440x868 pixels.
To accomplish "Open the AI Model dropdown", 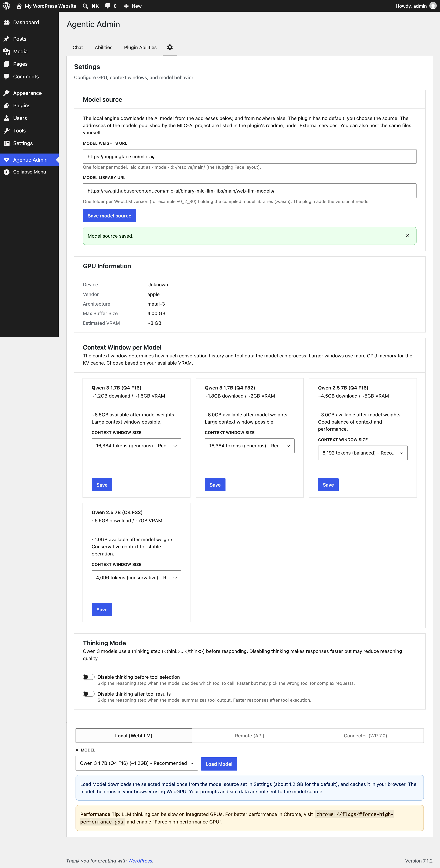I will [x=137, y=763].
